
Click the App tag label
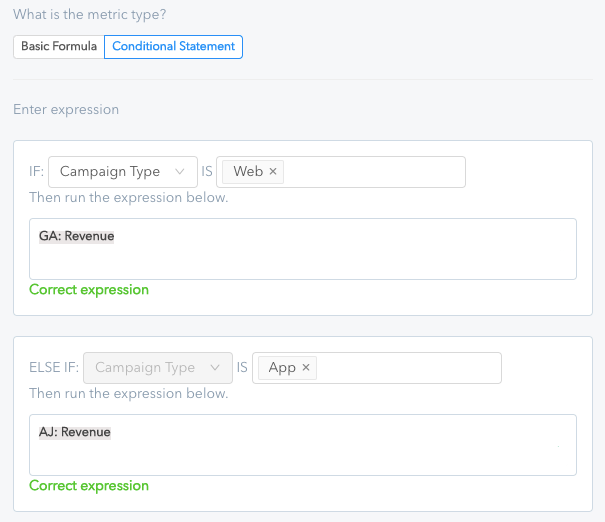pyautogui.click(x=282, y=367)
